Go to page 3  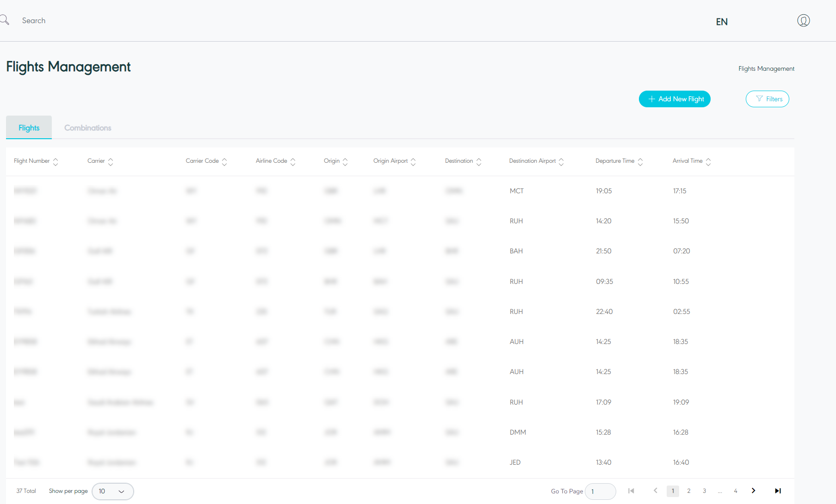(x=704, y=491)
